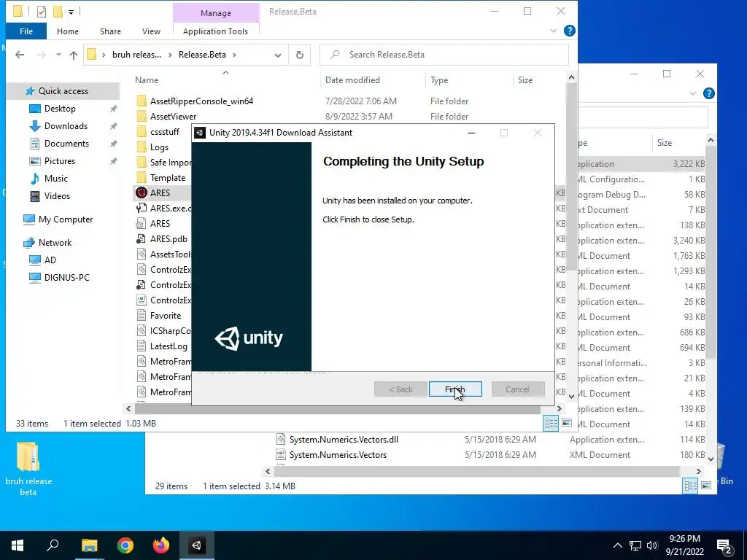The width and height of the screenshot is (747, 560).
Task: Select Quick access in navigation pane
Action: (x=63, y=91)
